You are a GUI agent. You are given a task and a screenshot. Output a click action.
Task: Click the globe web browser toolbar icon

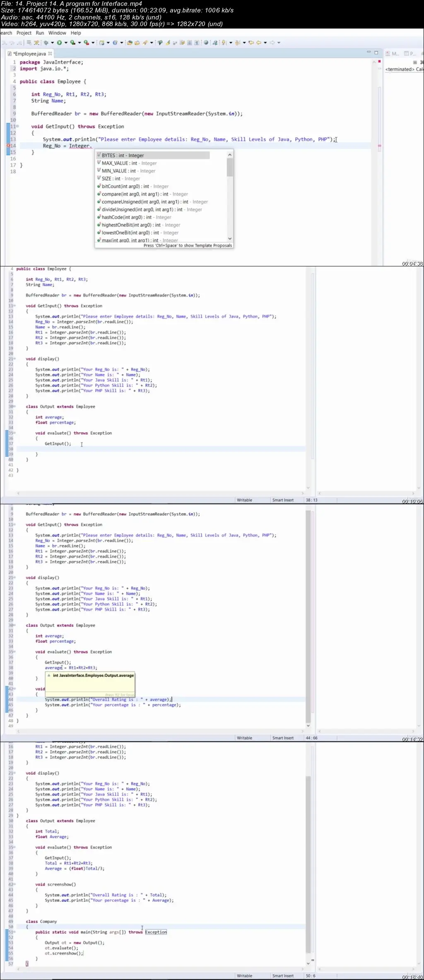point(206,42)
